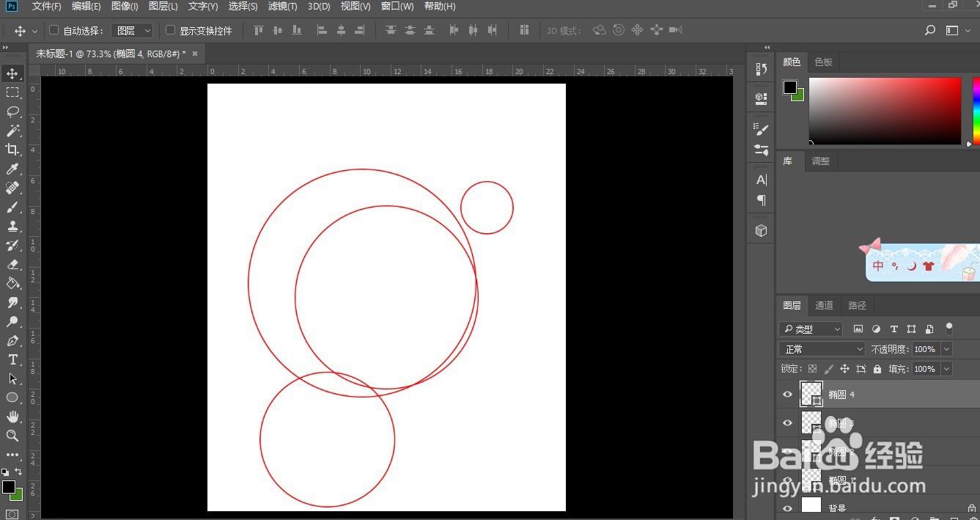The height and width of the screenshot is (520, 980).
Task: Hide the 椭圆 4 layer
Action: click(x=787, y=395)
